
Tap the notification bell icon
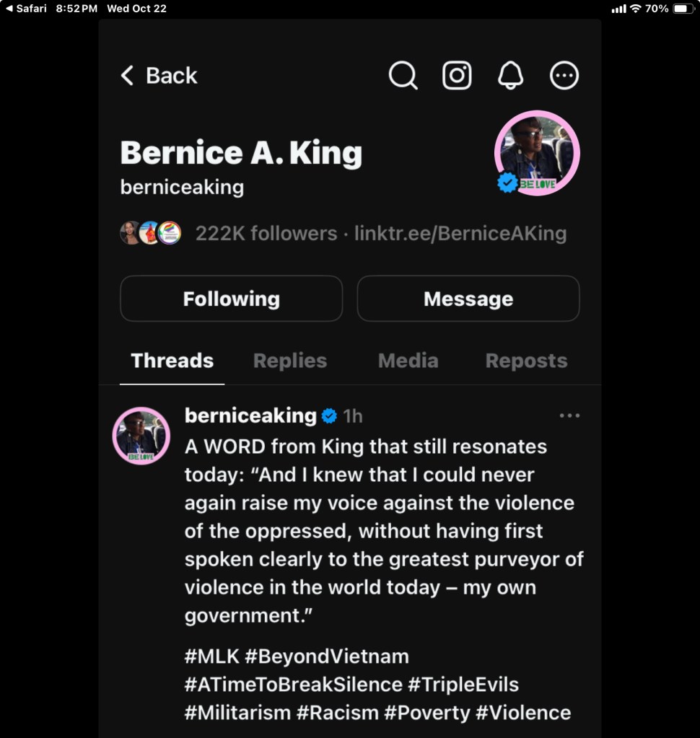pyautogui.click(x=511, y=75)
